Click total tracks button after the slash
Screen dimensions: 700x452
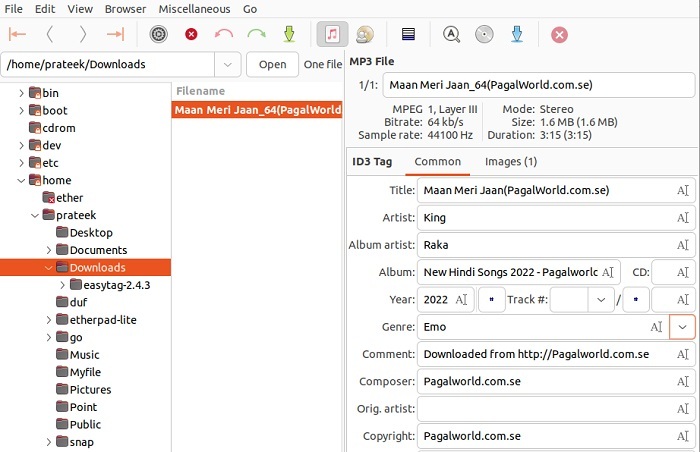[636, 300]
